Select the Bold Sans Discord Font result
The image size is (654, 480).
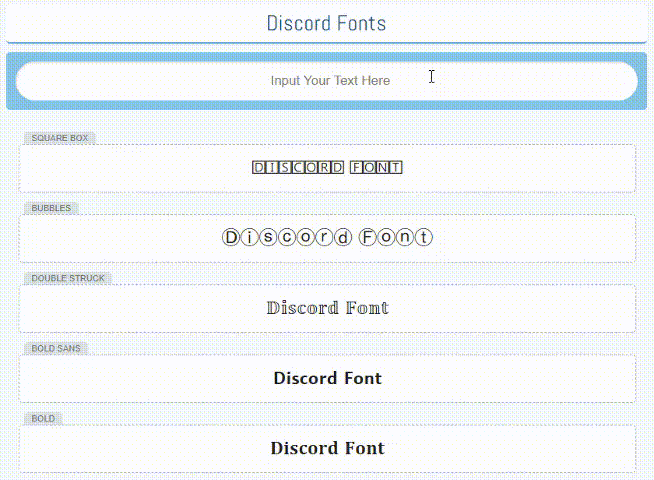[327, 378]
